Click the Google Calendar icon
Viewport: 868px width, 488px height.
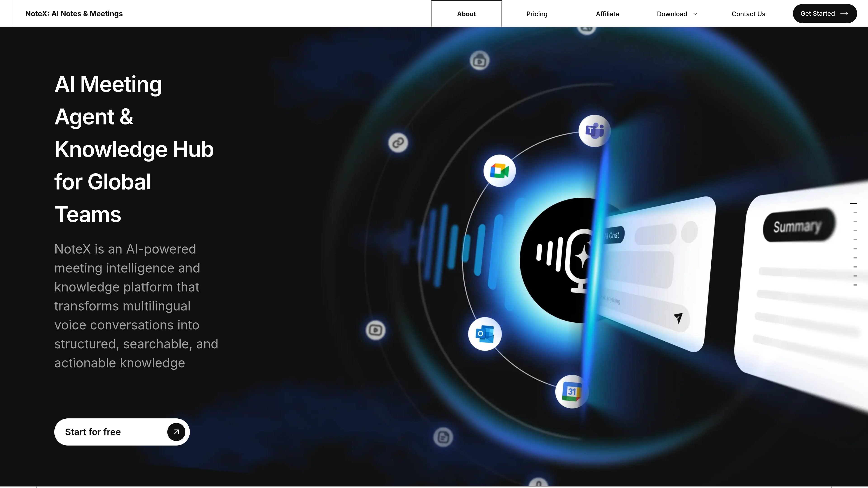[571, 392]
